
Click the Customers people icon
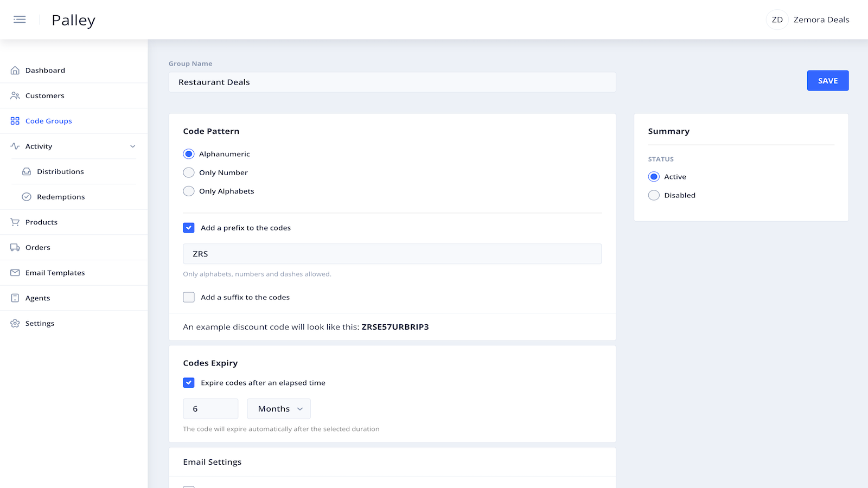click(x=15, y=95)
